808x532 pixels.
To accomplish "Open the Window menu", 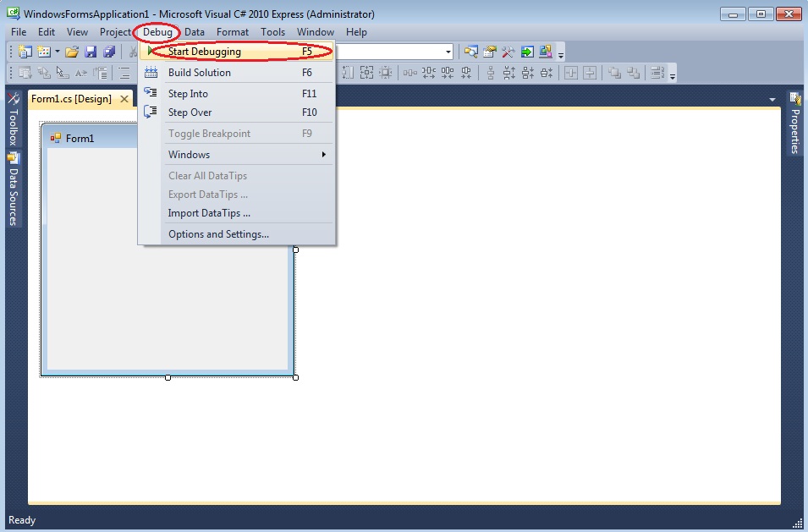I will [x=316, y=32].
